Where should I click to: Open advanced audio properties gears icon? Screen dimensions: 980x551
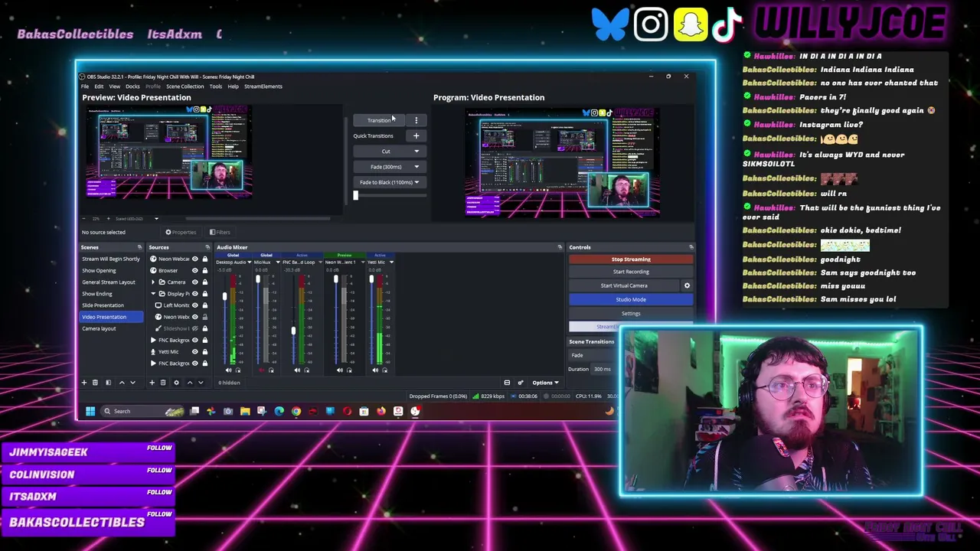click(x=521, y=383)
